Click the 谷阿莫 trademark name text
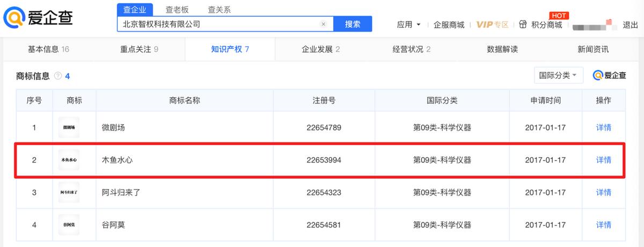Screen dimensions: 644x247 [113, 225]
